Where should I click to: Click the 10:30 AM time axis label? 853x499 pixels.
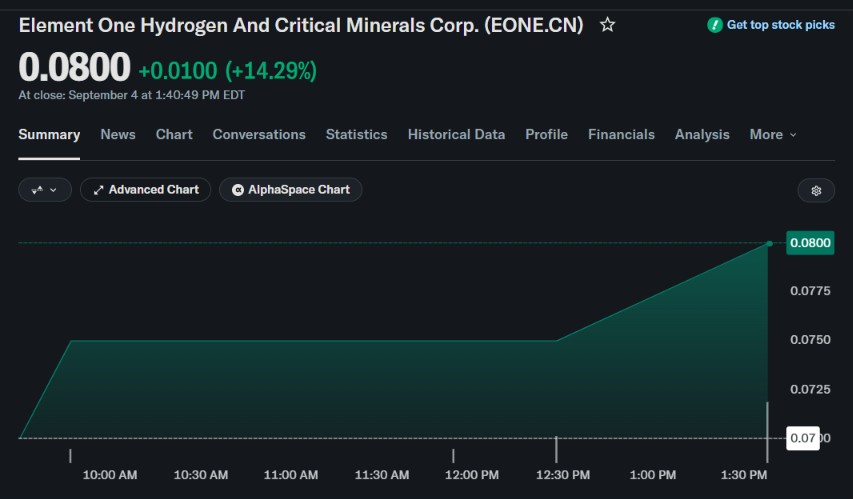click(201, 475)
